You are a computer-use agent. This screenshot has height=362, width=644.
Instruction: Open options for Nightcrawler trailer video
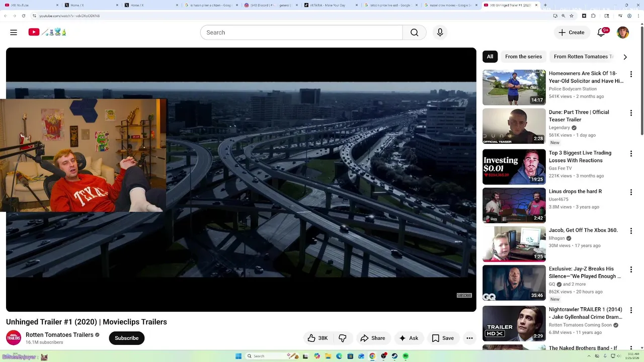pos(631,310)
